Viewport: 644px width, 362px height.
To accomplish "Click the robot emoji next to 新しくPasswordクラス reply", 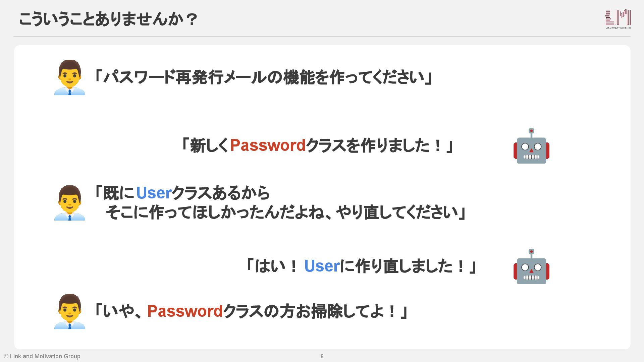I will point(531,146).
